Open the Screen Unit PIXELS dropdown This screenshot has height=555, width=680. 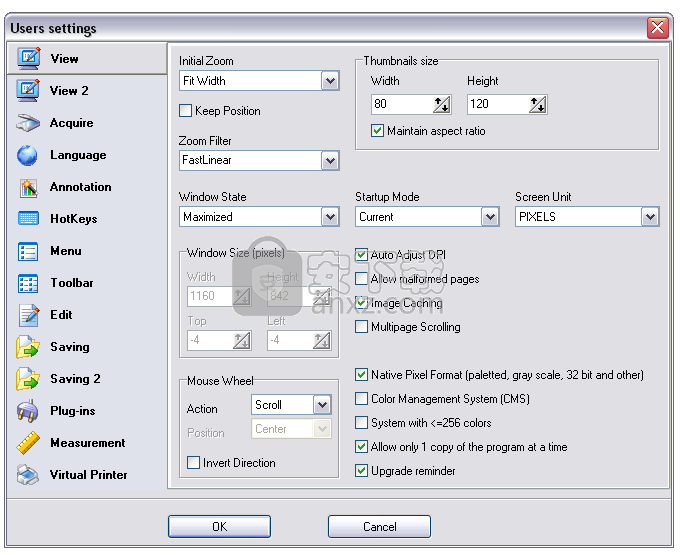650,217
